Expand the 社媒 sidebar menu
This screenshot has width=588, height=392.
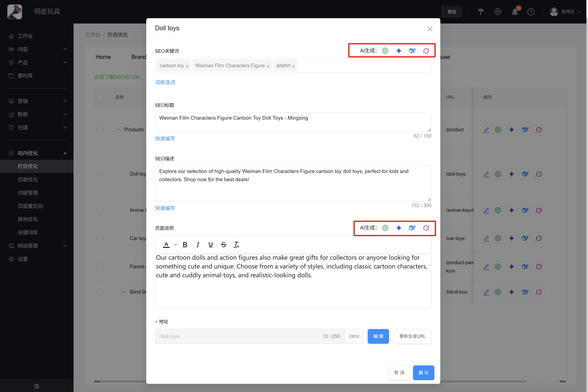coord(37,128)
